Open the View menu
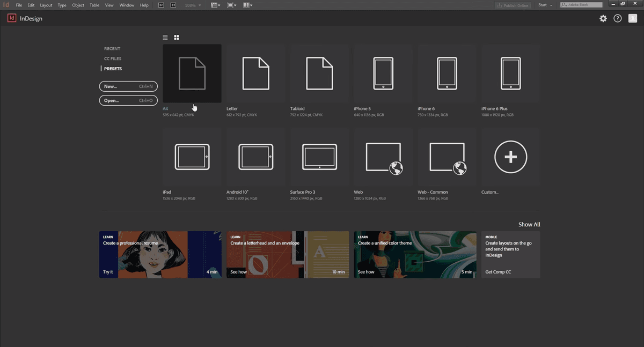 [109, 5]
